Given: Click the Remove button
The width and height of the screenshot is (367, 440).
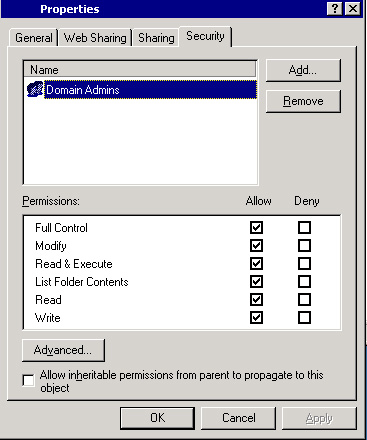Looking at the screenshot, I should [303, 101].
